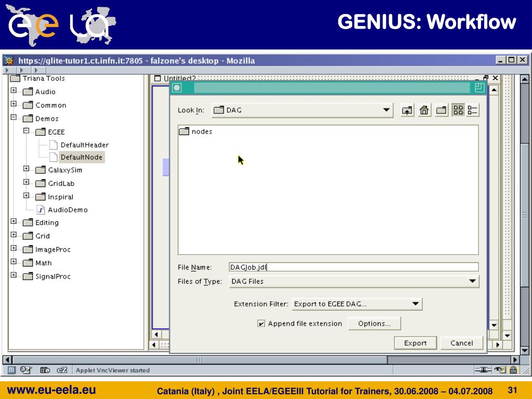
Task: Click the lock icon in the status bar
Action: coord(513,370)
